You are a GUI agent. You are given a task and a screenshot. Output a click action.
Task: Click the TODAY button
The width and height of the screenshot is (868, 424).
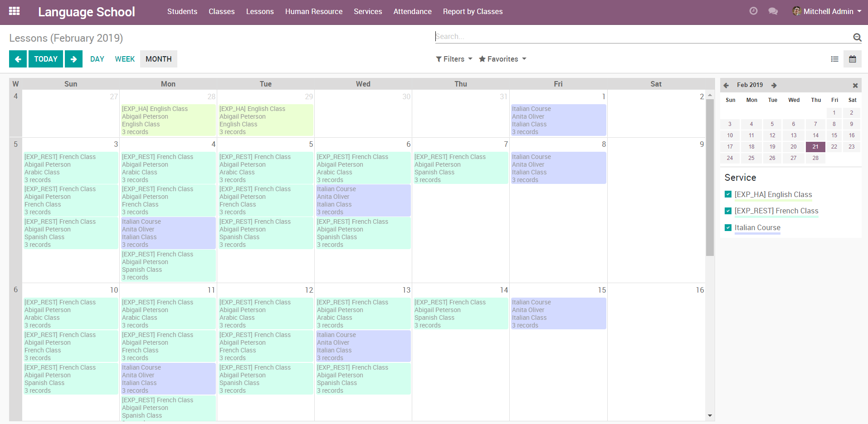(46, 59)
